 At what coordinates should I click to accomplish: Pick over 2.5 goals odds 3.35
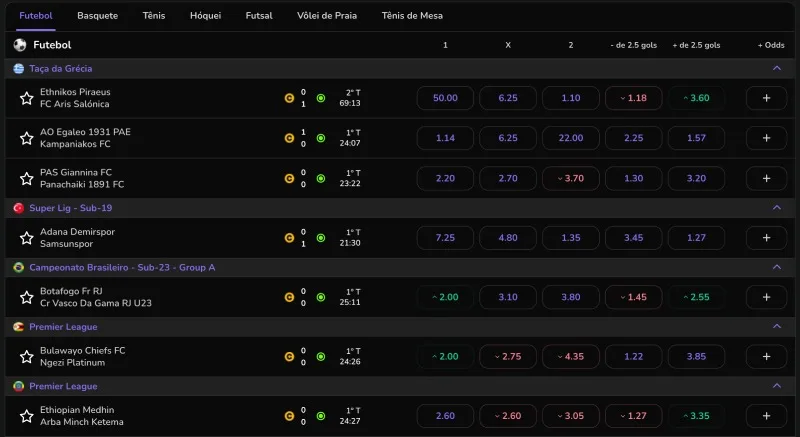696,416
